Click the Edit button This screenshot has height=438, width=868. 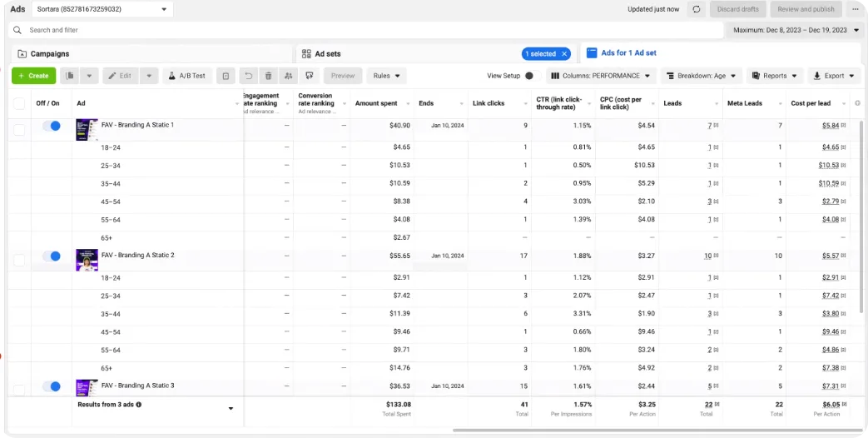[x=120, y=76]
